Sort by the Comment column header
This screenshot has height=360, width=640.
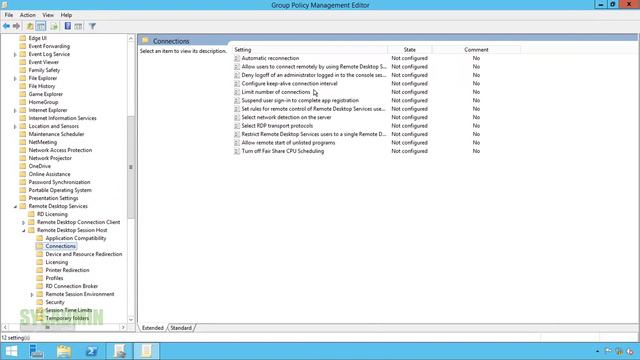[476, 49]
